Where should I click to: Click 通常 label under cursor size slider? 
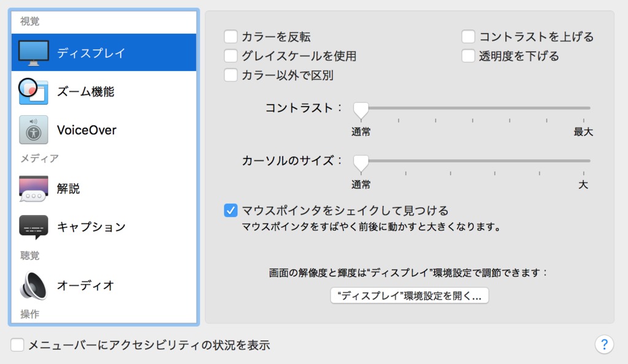361,185
